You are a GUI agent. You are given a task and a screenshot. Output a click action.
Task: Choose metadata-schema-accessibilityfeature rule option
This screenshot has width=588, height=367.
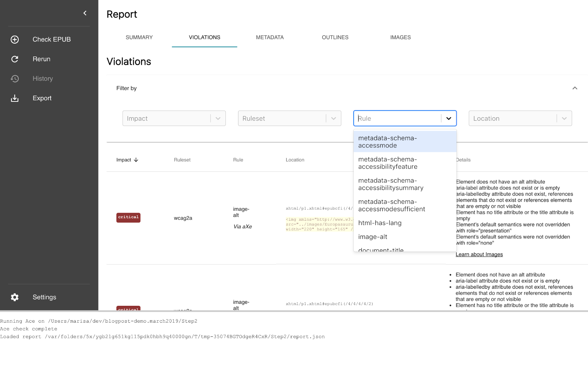point(405,163)
